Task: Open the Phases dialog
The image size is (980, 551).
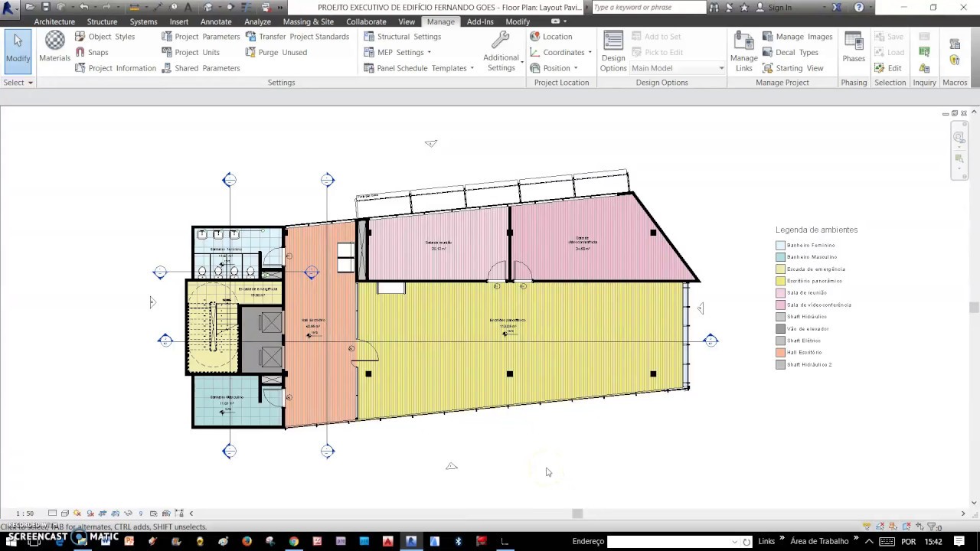Action: point(854,47)
